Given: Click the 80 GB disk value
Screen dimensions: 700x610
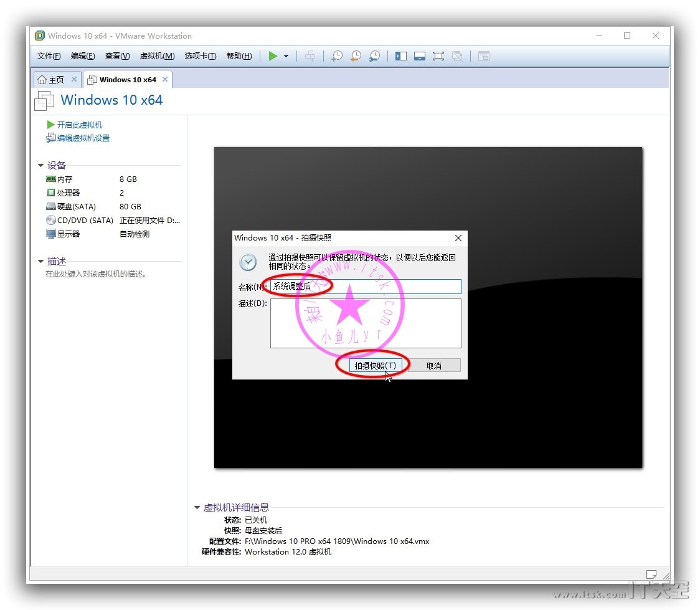Looking at the screenshot, I should pyautogui.click(x=130, y=207).
